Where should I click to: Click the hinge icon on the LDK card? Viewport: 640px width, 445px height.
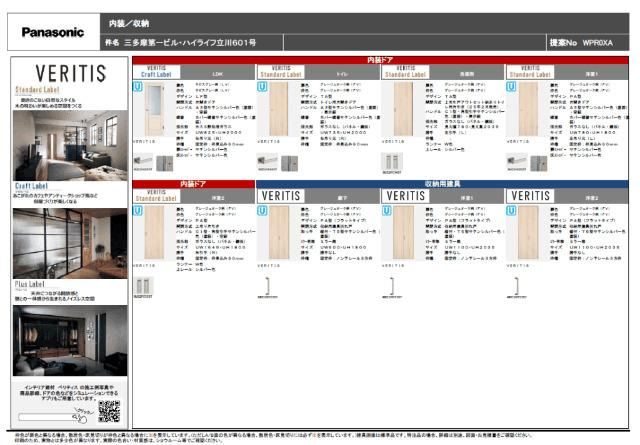click(165, 163)
